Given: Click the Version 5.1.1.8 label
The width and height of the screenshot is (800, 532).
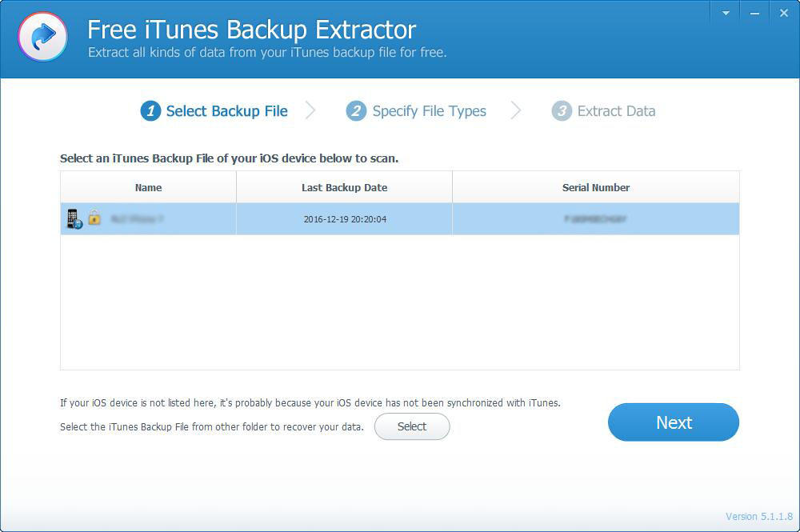Looking at the screenshot, I should (x=759, y=517).
